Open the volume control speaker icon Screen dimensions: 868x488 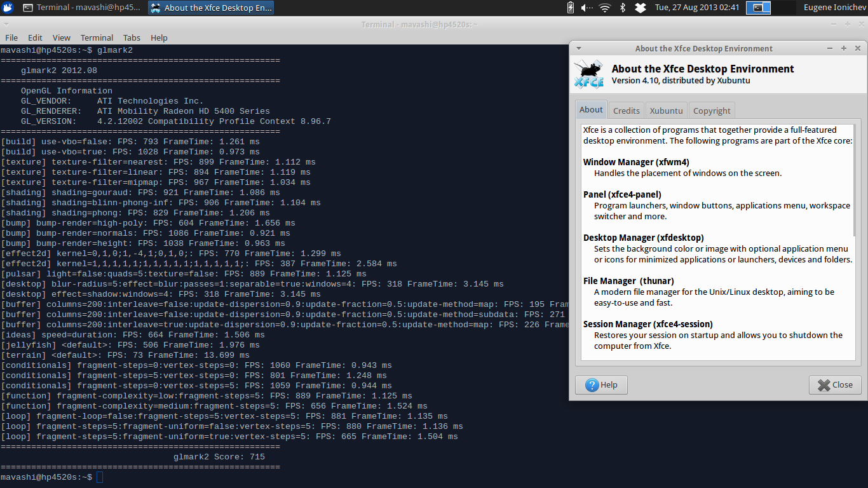click(587, 8)
